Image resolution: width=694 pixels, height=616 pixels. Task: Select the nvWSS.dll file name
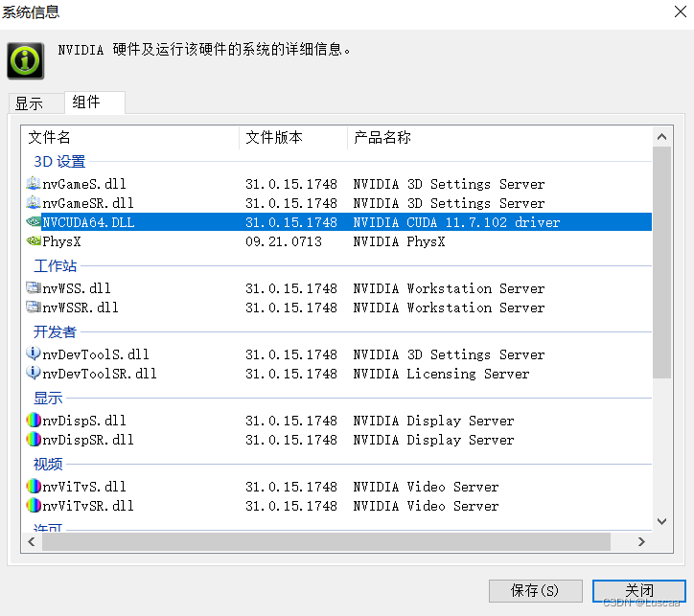coord(77,288)
